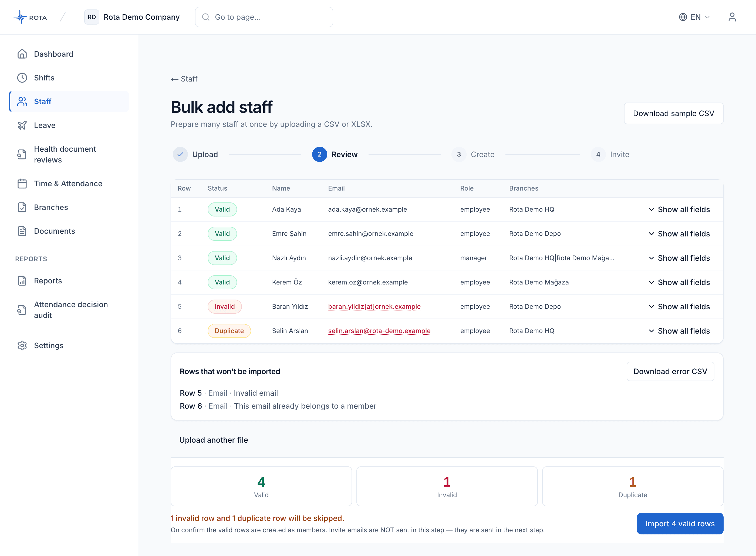Go back to Staff link

(x=184, y=79)
